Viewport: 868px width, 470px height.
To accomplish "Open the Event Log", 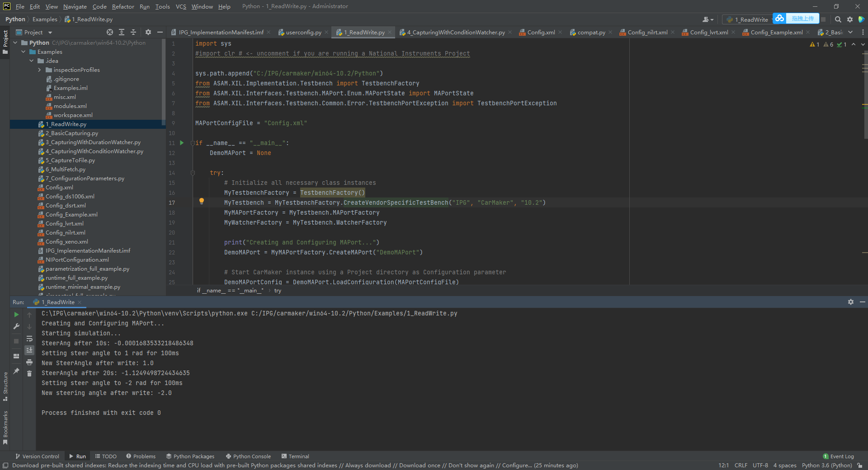I will [x=841, y=456].
